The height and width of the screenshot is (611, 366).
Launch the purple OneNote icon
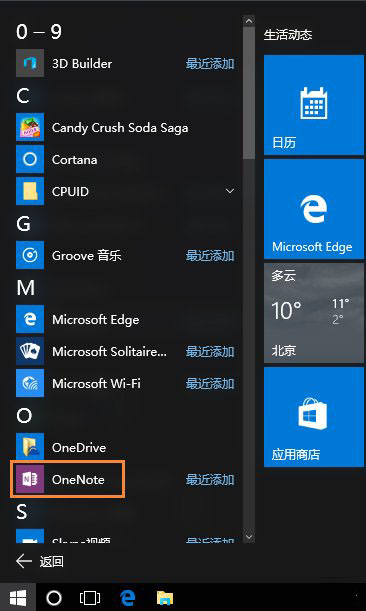pos(30,479)
